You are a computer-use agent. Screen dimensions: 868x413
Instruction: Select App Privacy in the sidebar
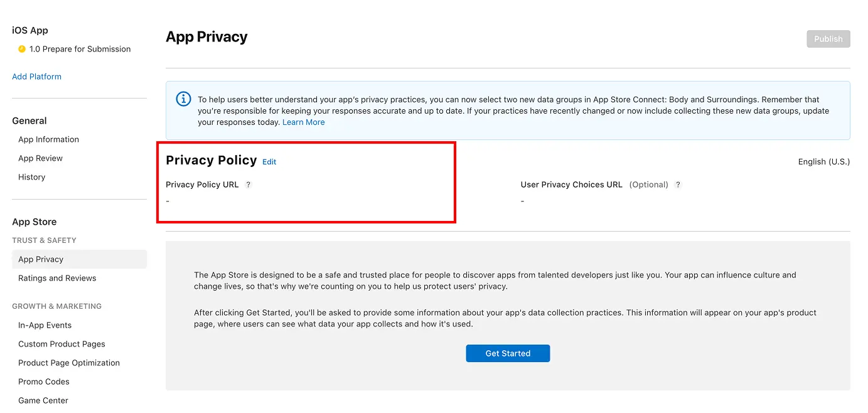[x=79, y=259]
